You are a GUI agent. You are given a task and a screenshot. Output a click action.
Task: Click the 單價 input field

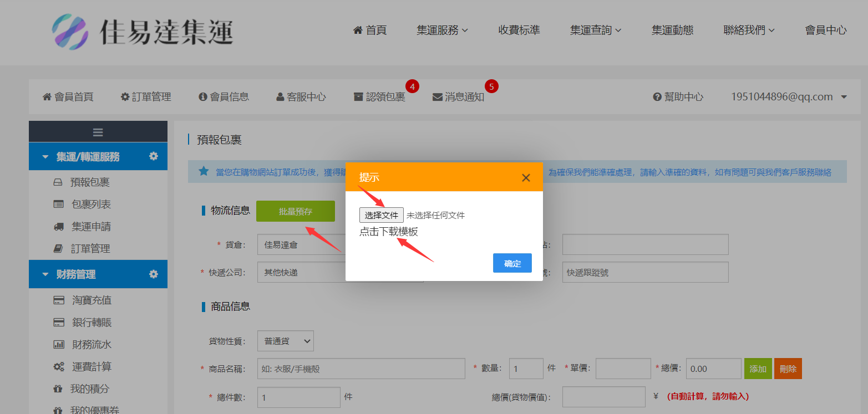(x=623, y=369)
